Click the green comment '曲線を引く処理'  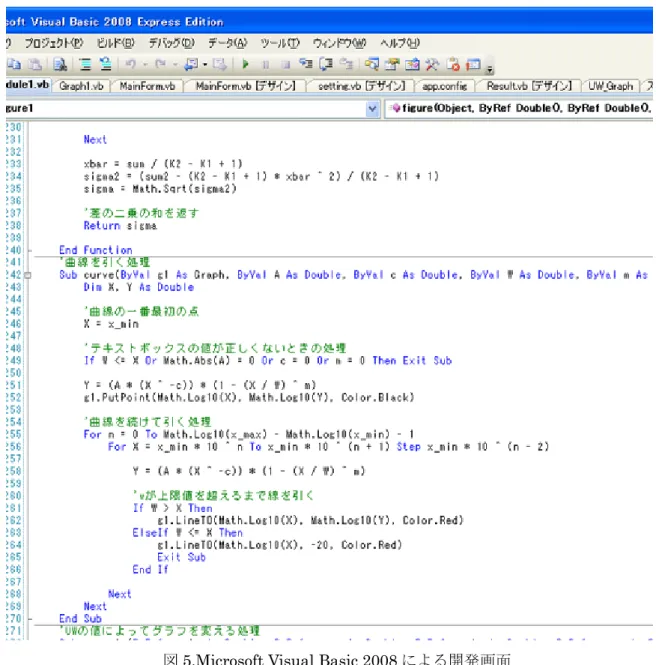point(104,262)
